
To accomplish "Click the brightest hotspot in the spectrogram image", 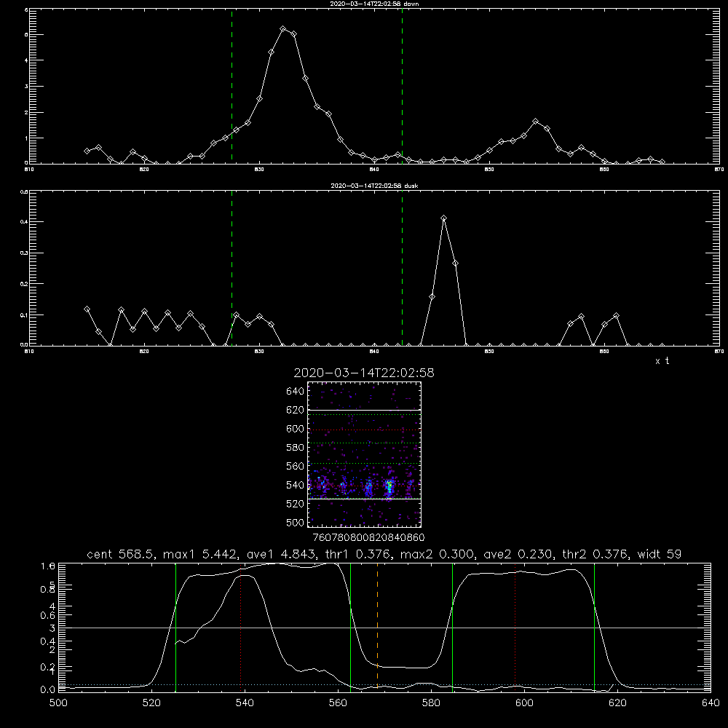I will coord(389,486).
